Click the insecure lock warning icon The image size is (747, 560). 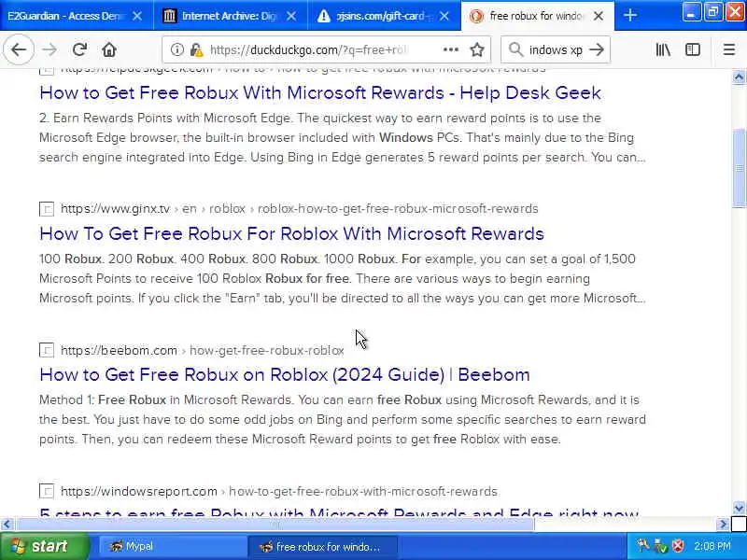pyautogui.click(x=196, y=49)
